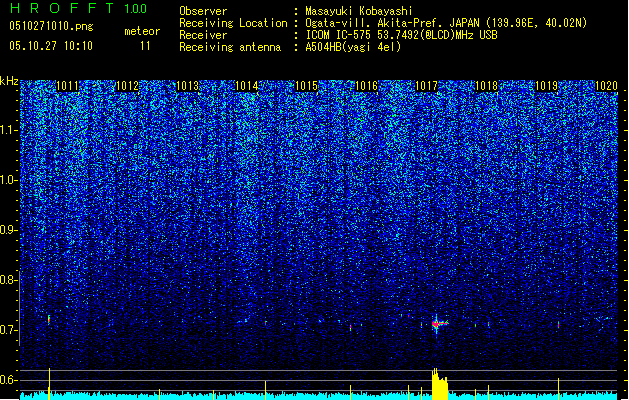Select the filename 0510271010.png
The height and width of the screenshot is (400, 629).
coord(51,26)
